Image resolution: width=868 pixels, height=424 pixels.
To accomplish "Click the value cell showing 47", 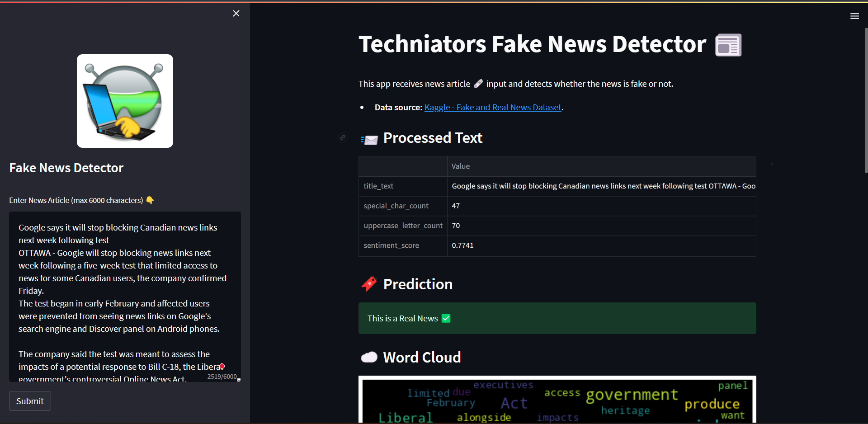I will tap(602, 206).
